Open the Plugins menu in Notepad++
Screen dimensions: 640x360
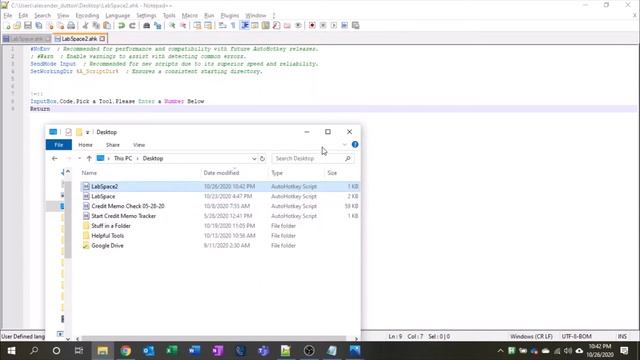(x=230, y=16)
